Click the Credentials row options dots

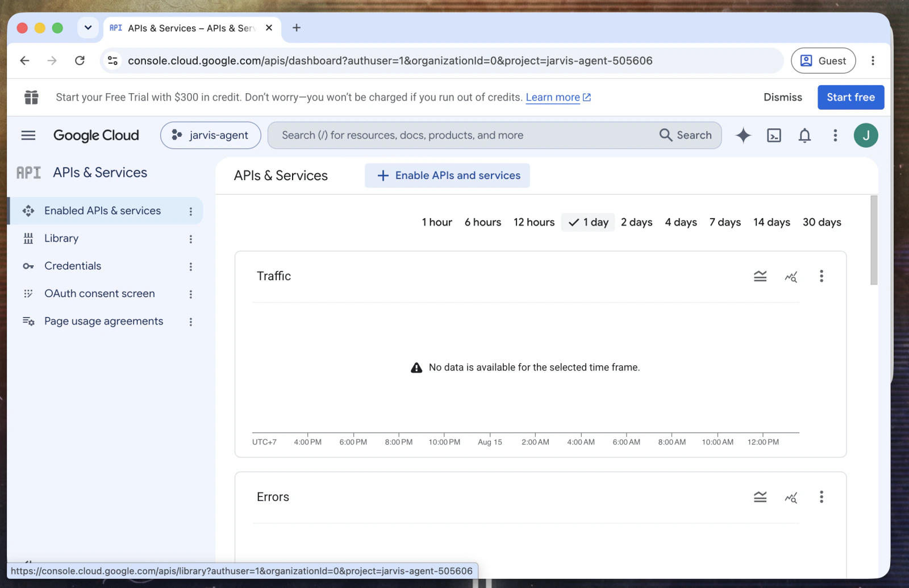click(191, 266)
